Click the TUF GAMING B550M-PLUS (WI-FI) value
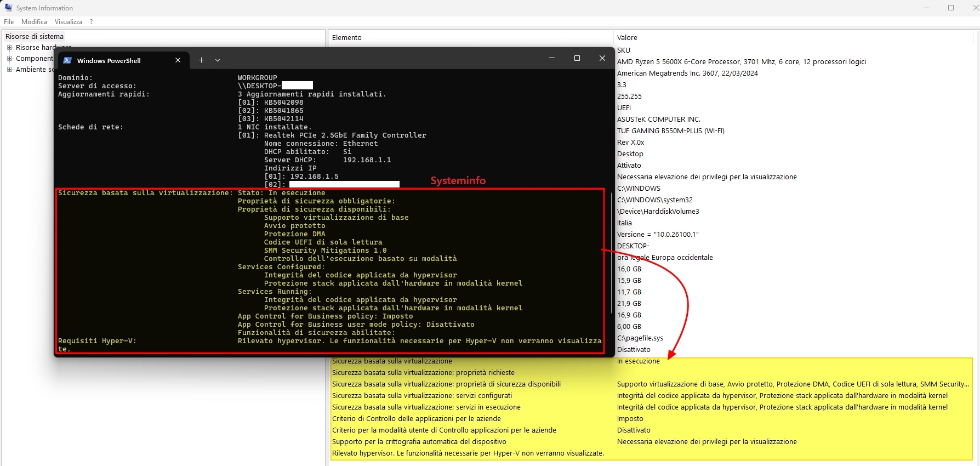Screen dimensions: 980x466 point(671,130)
